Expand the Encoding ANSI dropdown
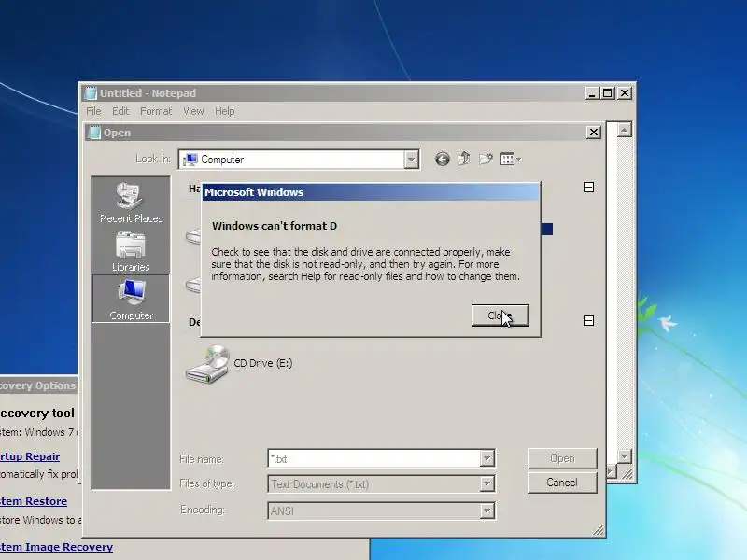 coord(486,511)
